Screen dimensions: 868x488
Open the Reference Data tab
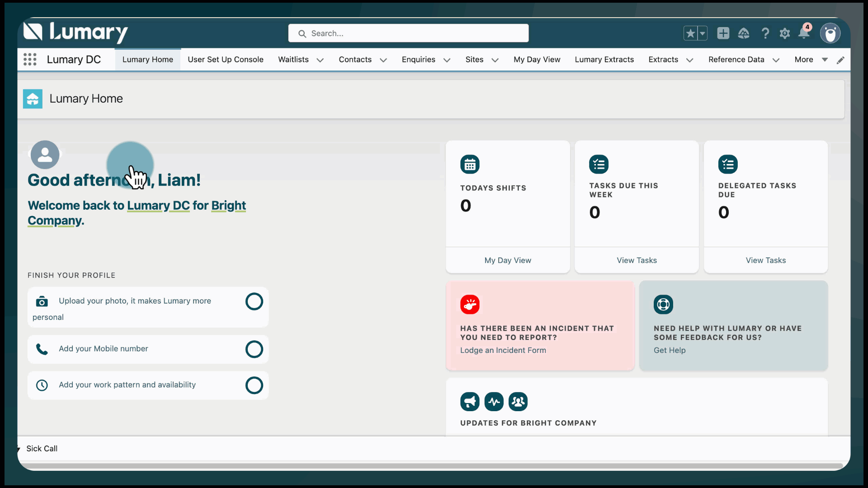pos(736,60)
